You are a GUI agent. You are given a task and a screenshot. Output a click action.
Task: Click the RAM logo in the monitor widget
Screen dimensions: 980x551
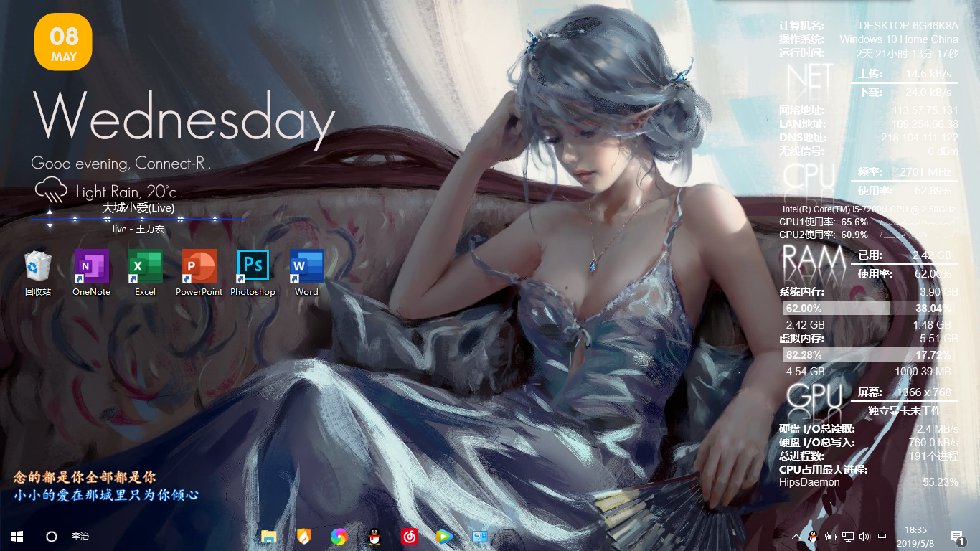[814, 262]
